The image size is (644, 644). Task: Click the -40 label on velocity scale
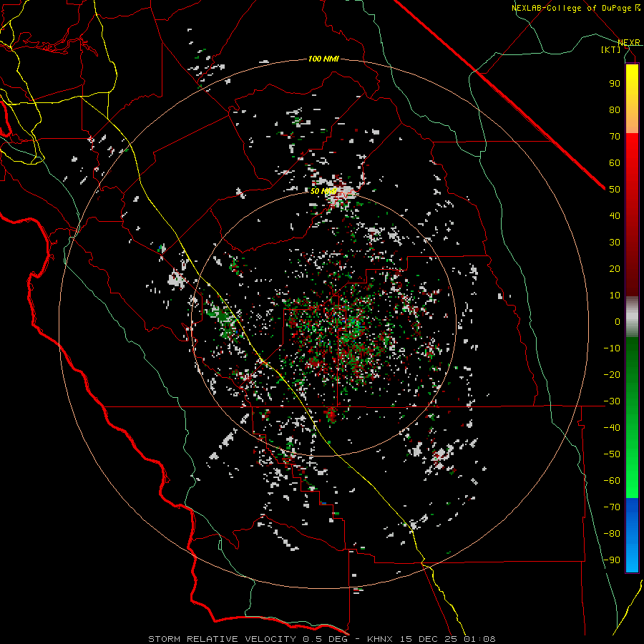tap(612, 428)
